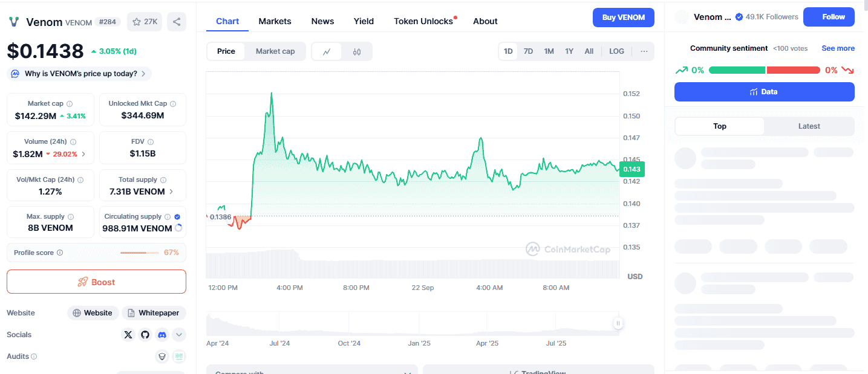
Task: Expand Total supply details arrow
Action: click(x=172, y=192)
